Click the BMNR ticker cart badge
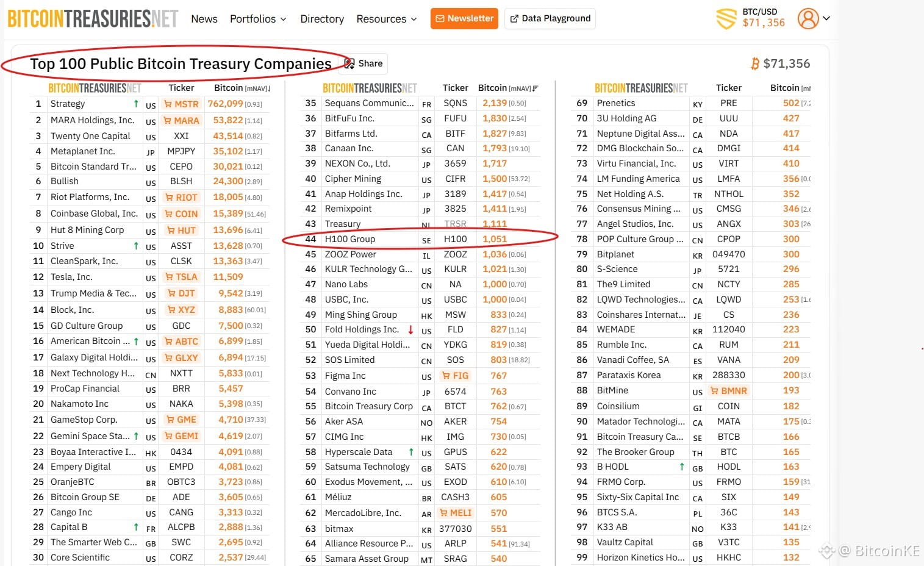 coord(729,391)
